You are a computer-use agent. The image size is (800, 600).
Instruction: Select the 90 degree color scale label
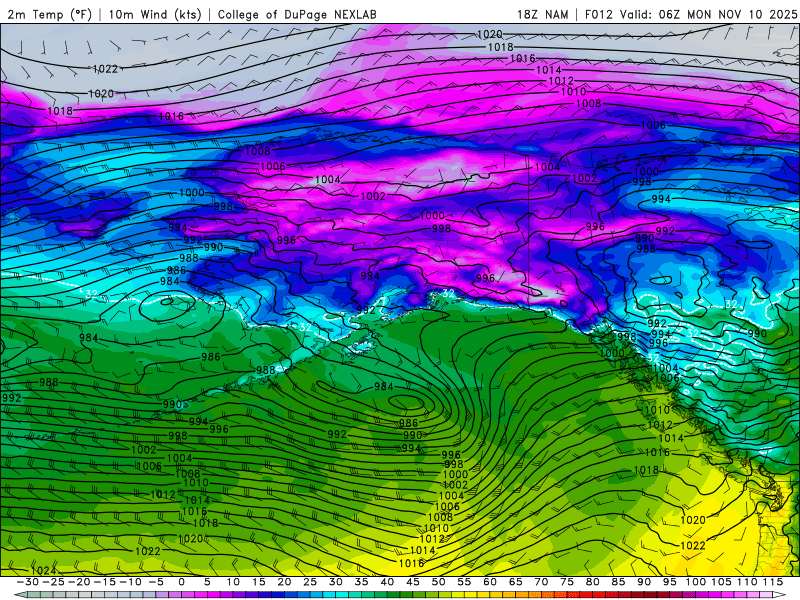coord(644,582)
